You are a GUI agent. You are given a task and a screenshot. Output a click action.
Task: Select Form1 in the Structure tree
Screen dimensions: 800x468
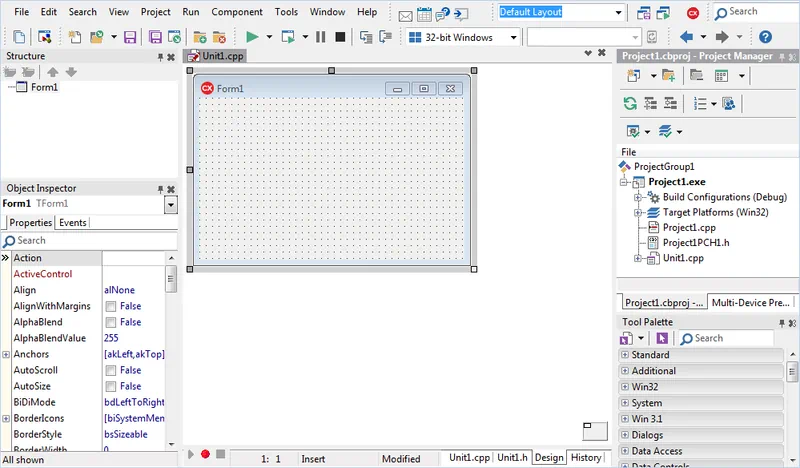click(44, 87)
